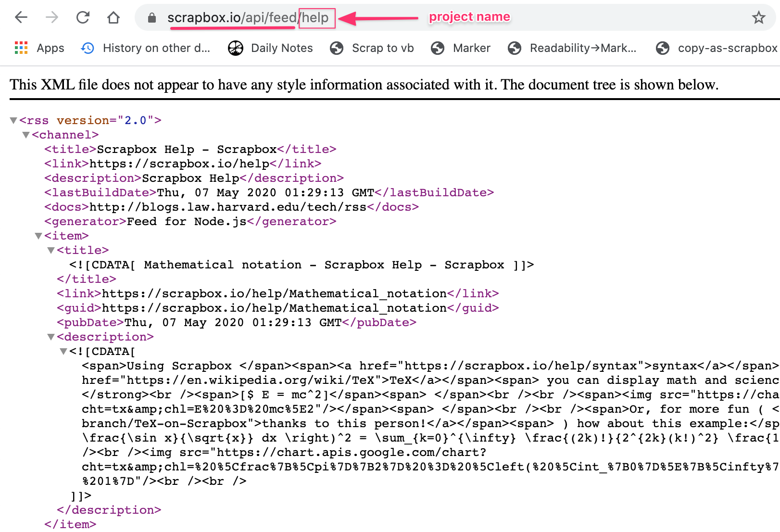Image resolution: width=780 pixels, height=532 pixels.
Task: Click the rss version="2.0" opening tag
Action: tap(90, 120)
